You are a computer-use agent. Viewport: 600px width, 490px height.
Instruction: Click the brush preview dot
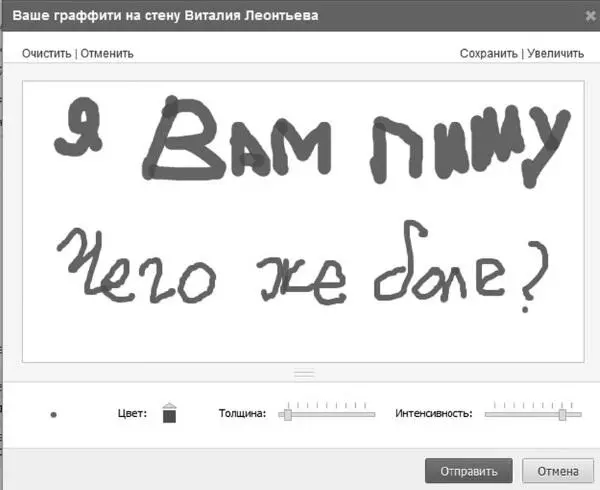point(53,414)
